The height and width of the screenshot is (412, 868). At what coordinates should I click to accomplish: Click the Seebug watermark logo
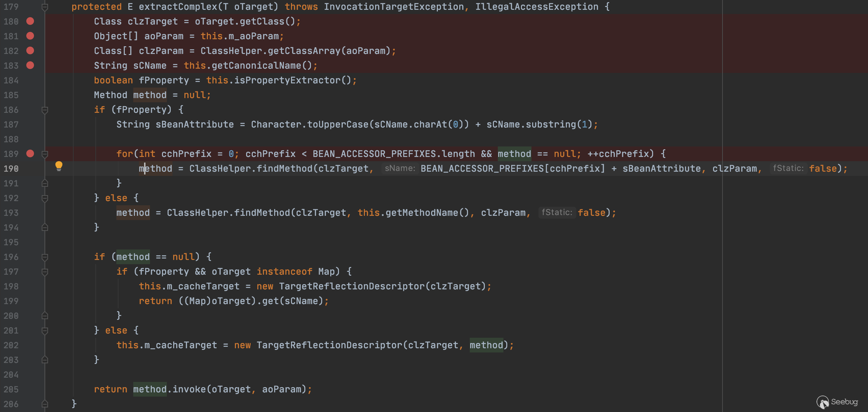(x=837, y=402)
